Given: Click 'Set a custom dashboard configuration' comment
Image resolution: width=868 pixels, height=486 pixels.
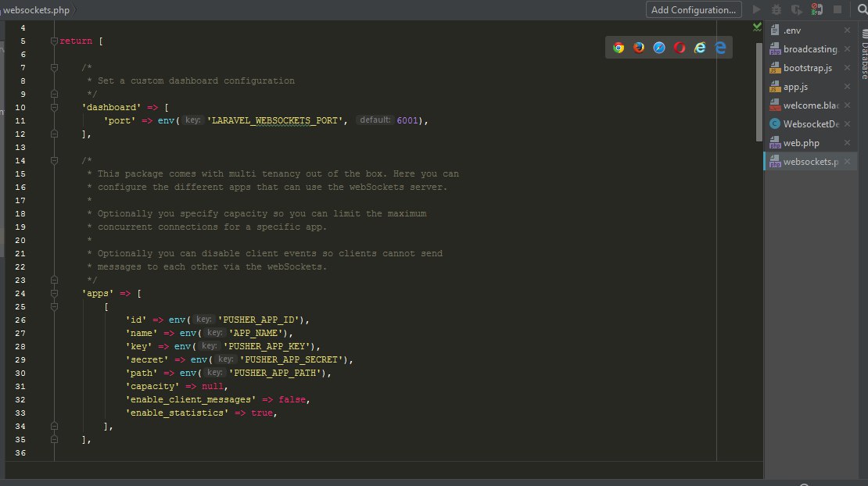Looking at the screenshot, I should pos(196,80).
